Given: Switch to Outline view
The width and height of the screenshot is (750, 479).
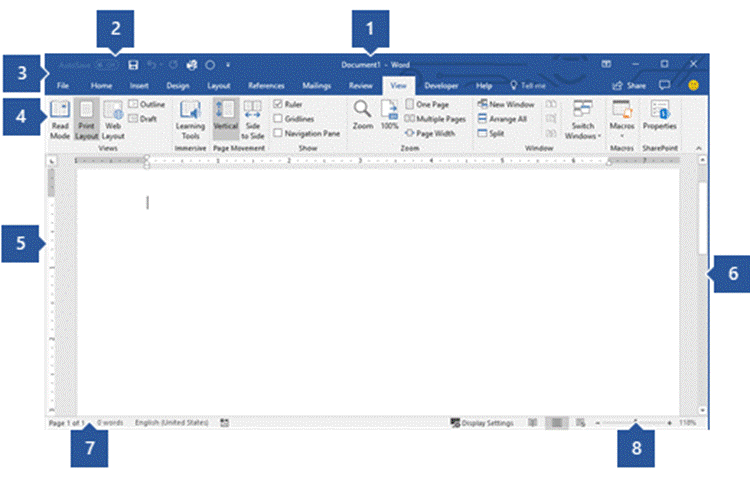Looking at the screenshot, I should coord(147,104).
